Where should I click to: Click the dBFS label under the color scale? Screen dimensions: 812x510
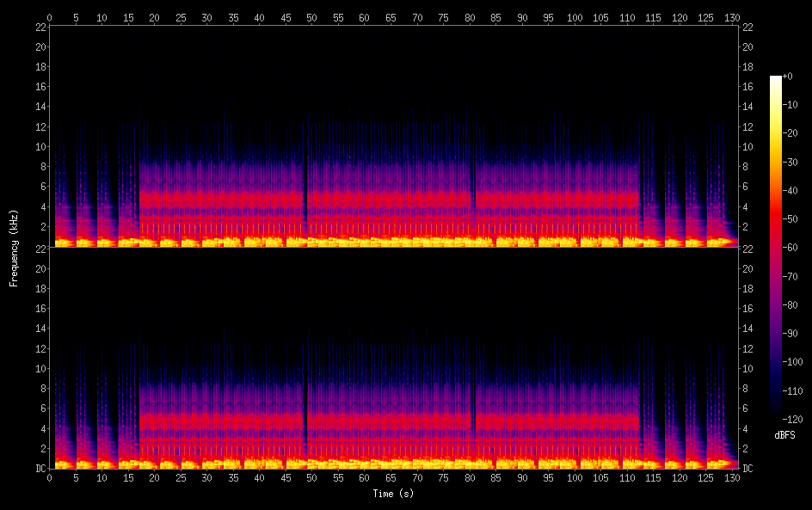click(x=784, y=436)
